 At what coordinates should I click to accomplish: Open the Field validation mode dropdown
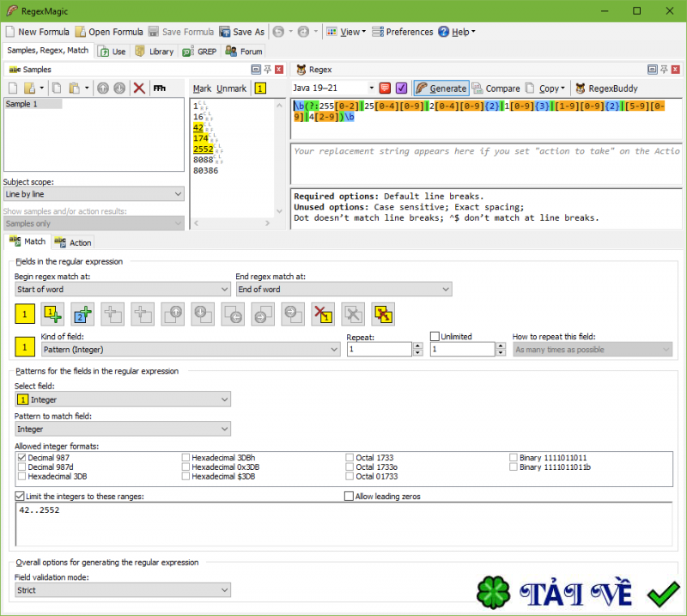pos(123,589)
